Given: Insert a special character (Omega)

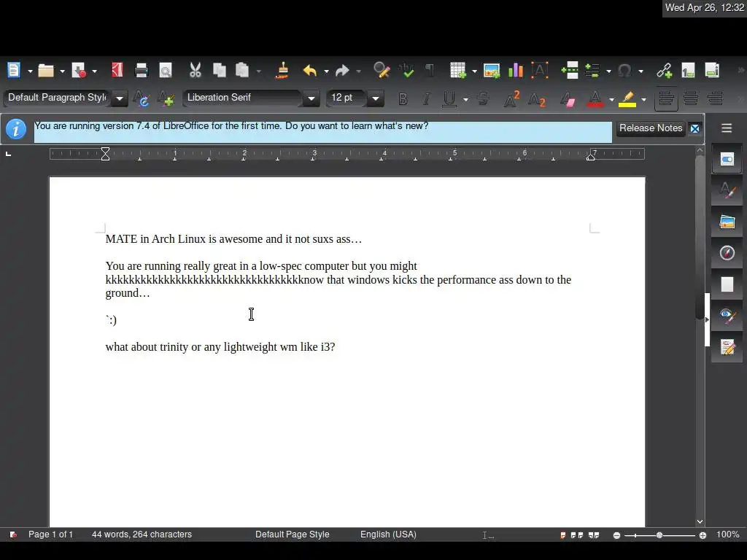Looking at the screenshot, I should 624,71.
